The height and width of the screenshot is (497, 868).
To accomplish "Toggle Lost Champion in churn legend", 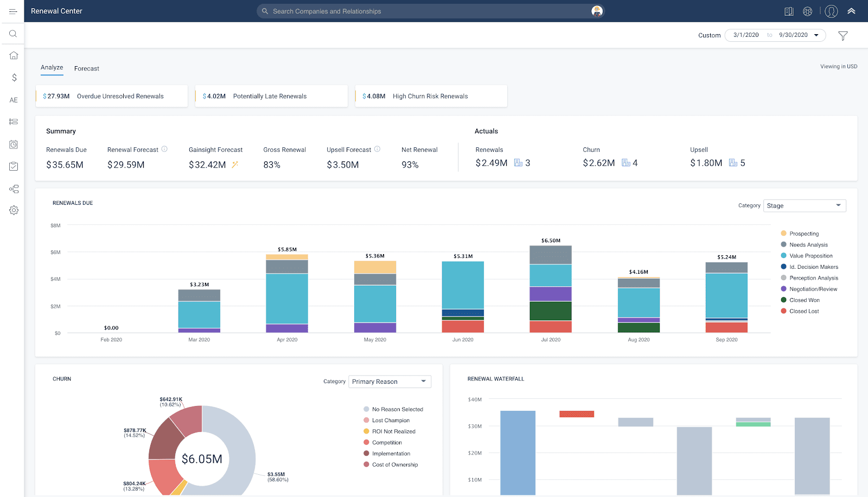I will [391, 421].
